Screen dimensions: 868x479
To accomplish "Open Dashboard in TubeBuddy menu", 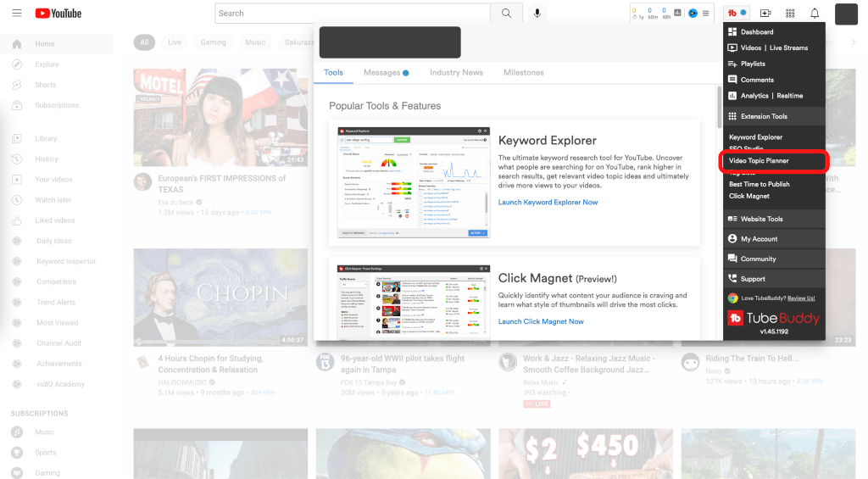I will (x=756, y=32).
